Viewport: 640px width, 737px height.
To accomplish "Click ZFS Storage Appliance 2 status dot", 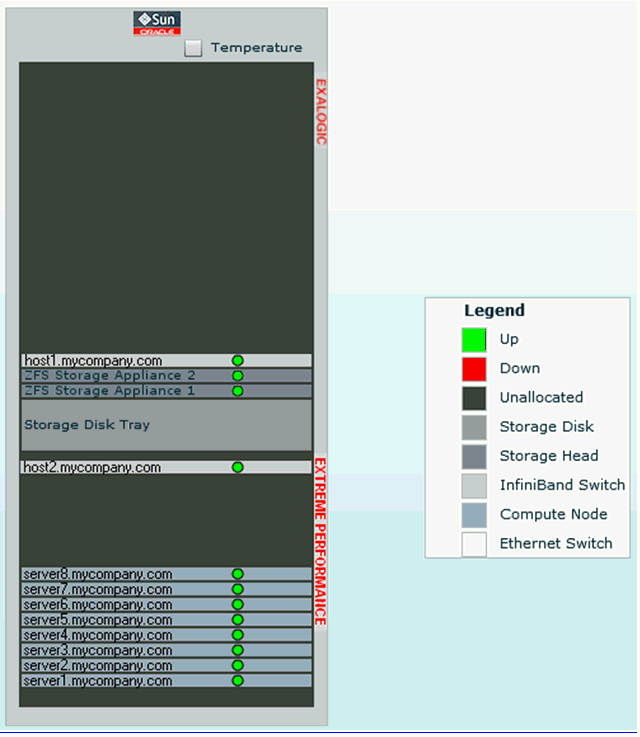I will 238,376.
